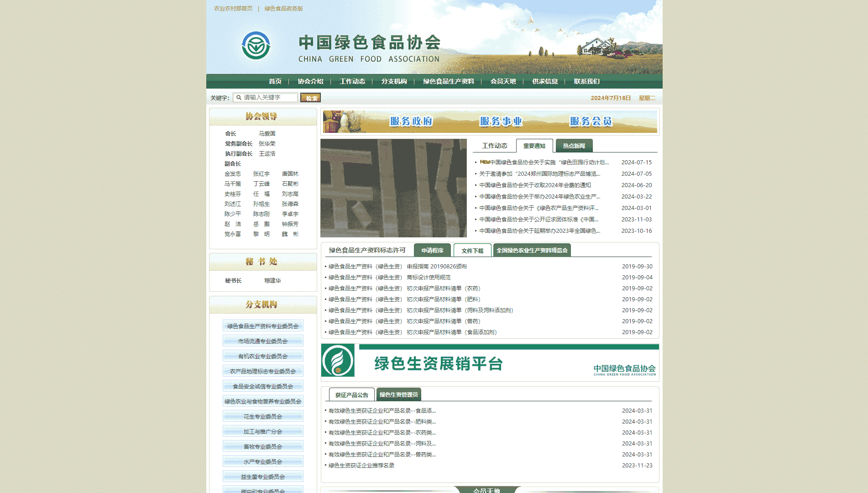Image resolution: width=868 pixels, height=493 pixels.
Task: Click the news slideshow image
Action: pyautogui.click(x=393, y=188)
